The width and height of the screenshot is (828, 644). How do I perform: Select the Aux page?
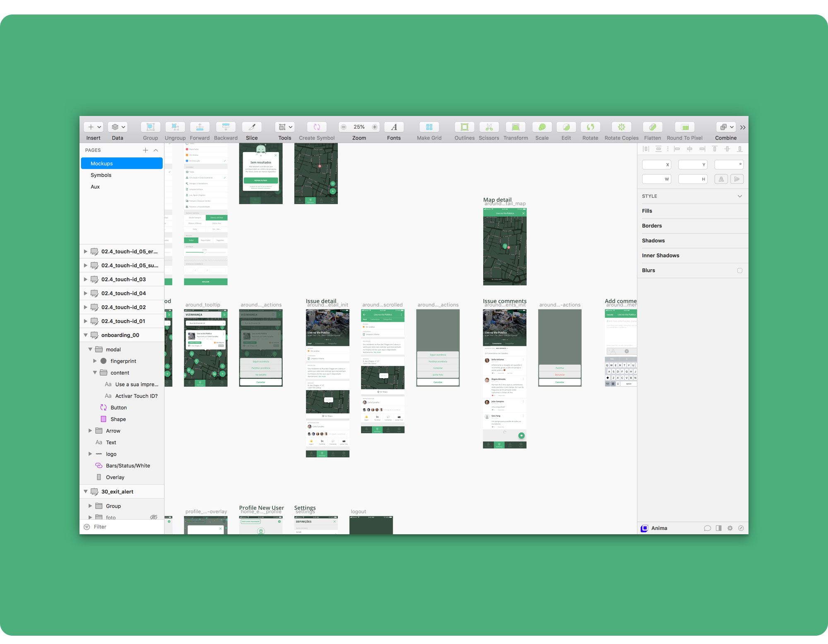[x=95, y=187]
